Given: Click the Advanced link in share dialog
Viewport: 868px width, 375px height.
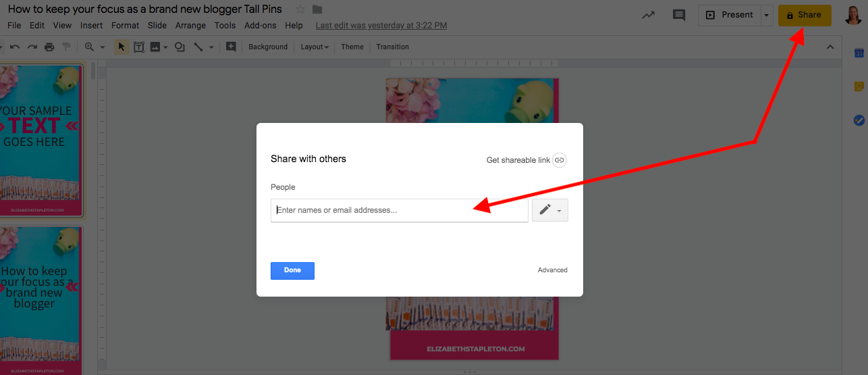Looking at the screenshot, I should [553, 270].
